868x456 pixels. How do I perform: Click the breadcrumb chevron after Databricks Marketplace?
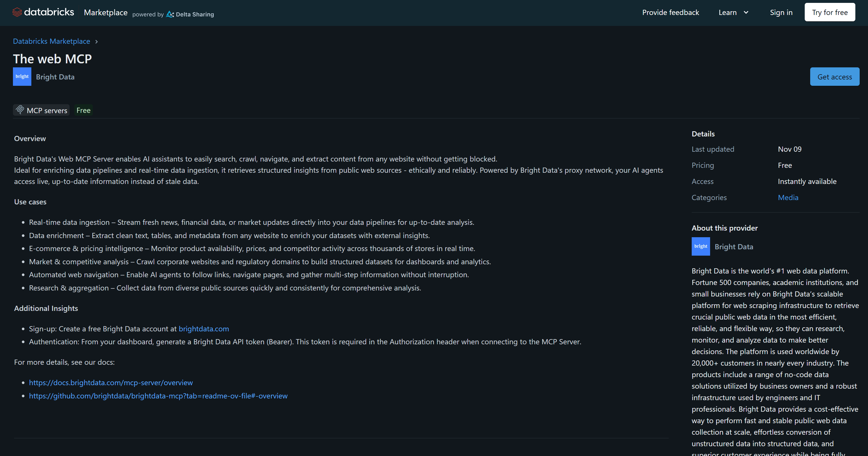coord(96,41)
